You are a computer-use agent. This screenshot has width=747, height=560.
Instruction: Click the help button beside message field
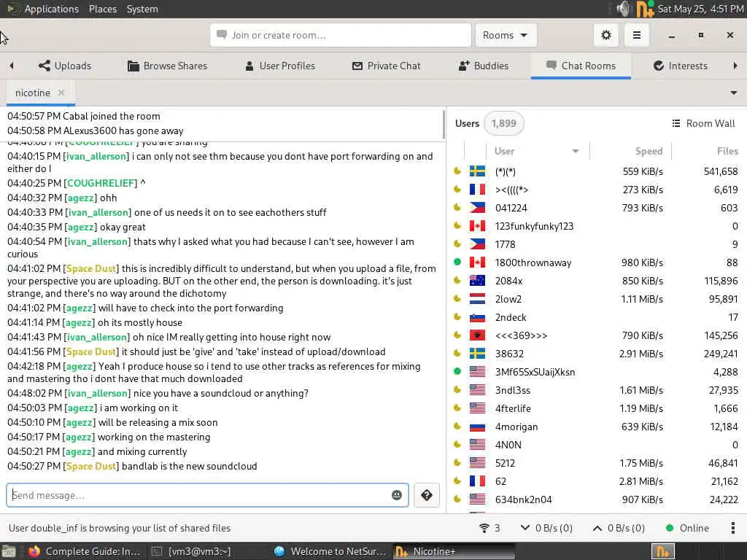(426, 495)
